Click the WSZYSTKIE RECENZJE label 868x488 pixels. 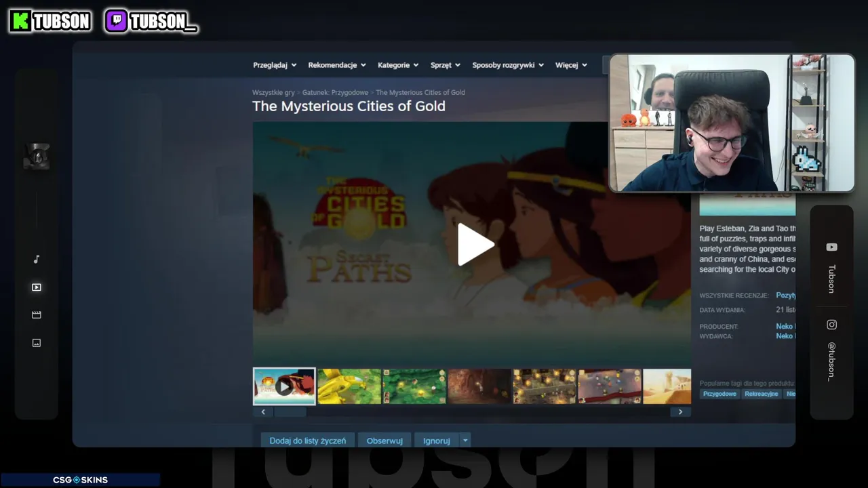734,296
